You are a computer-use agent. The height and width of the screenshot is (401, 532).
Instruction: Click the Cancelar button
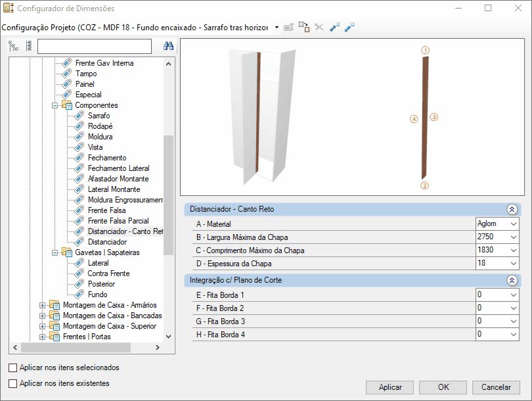point(496,387)
